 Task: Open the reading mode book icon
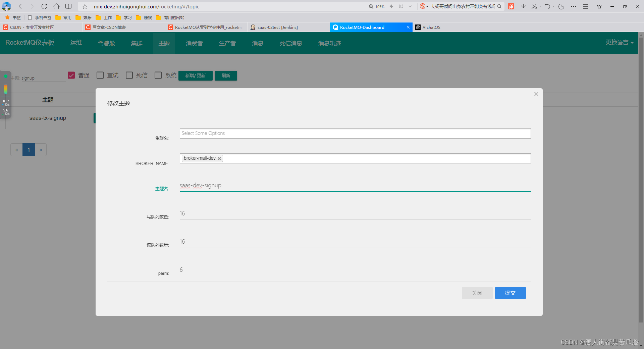click(x=68, y=6)
